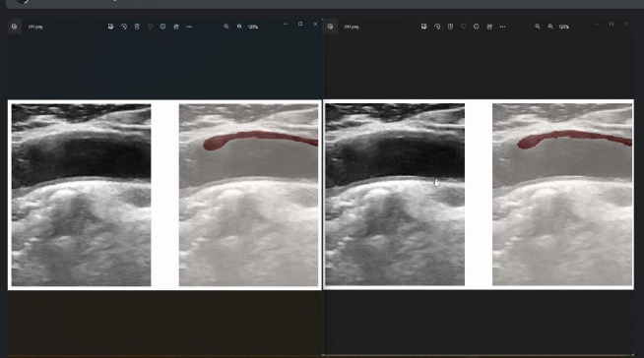The image size is (644, 358).
Task: Zoom out in left Photos window
Action: point(226,27)
